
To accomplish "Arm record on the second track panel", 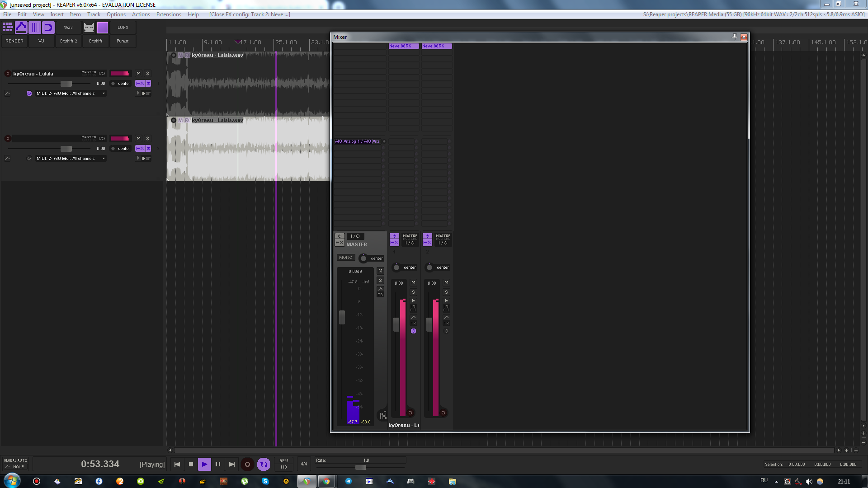I will 8,139.
